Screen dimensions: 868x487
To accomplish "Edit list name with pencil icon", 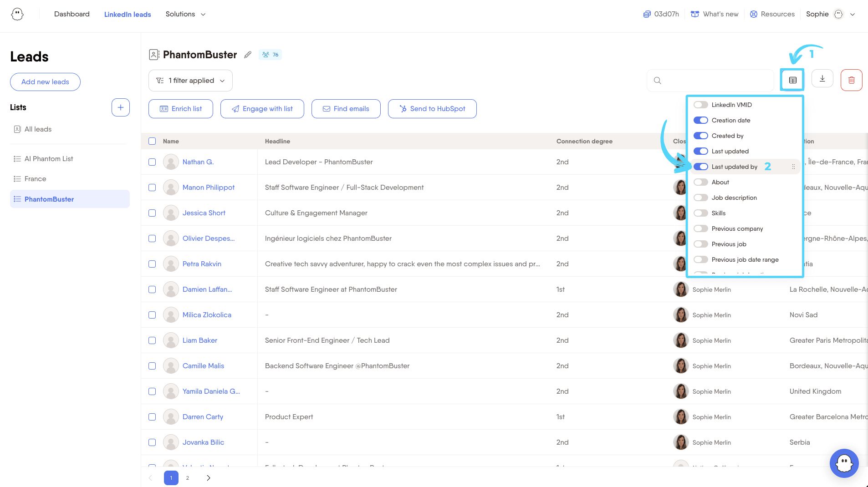I will coord(248,55).
